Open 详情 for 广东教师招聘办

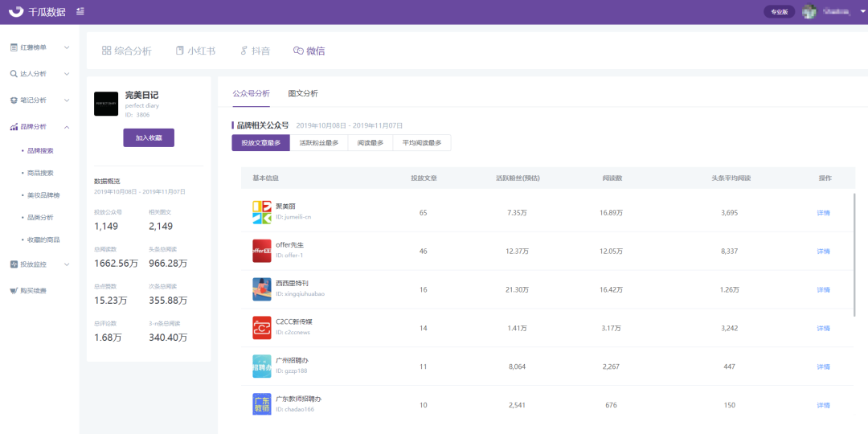pyautogui.click(x=824, y=405)
